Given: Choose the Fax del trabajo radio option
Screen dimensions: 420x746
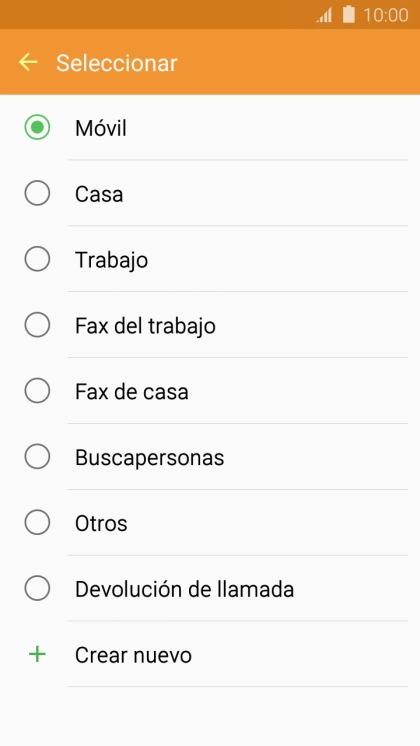Looking at the screenshot, I should pos(37,325).
